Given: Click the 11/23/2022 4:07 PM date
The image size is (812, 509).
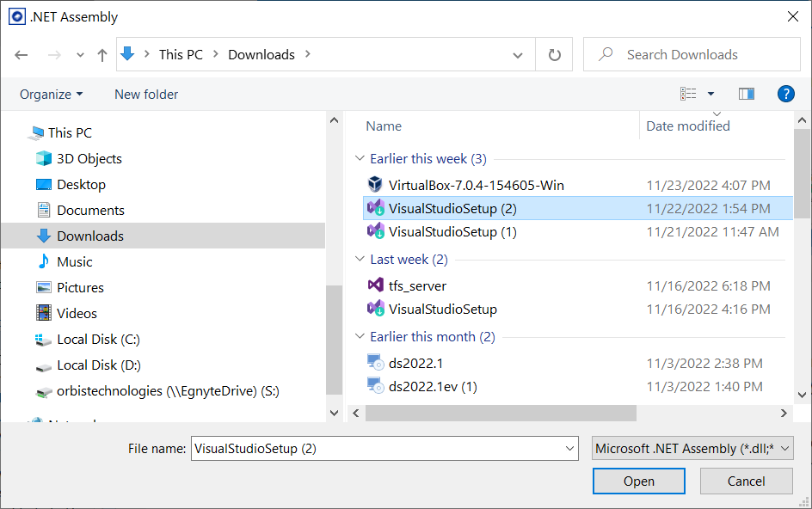Looking at the screenshot, I should click(x=709, y=185).
